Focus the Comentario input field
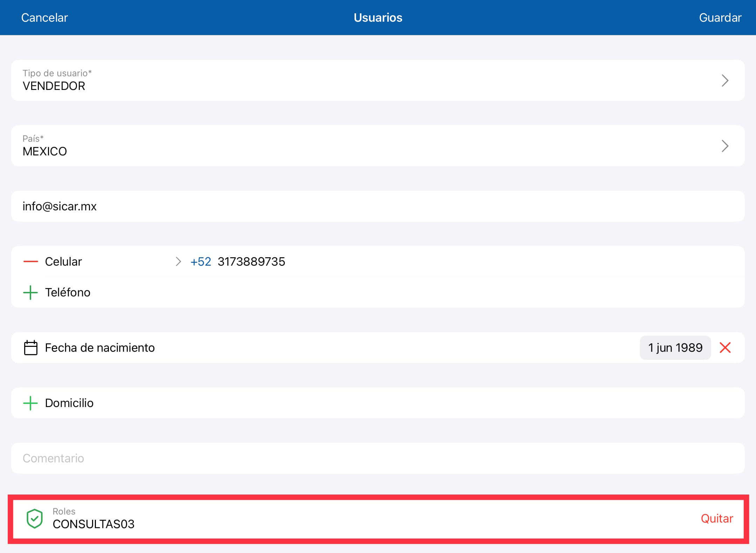This screenshot has width=756, height=553. 378,458
